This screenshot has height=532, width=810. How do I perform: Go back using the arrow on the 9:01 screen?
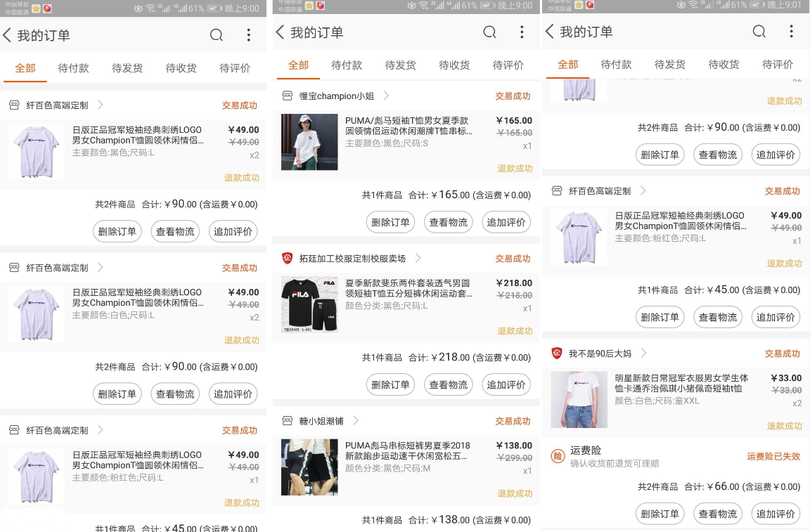pos(549,32)
